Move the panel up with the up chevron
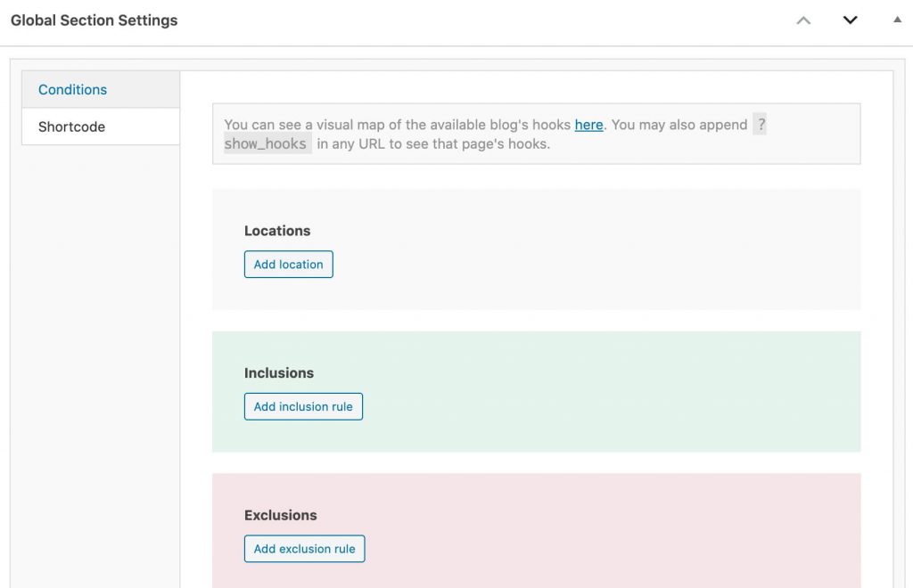Image resolution: width=913 pixels, height=588 pixels. click(803, 20)
